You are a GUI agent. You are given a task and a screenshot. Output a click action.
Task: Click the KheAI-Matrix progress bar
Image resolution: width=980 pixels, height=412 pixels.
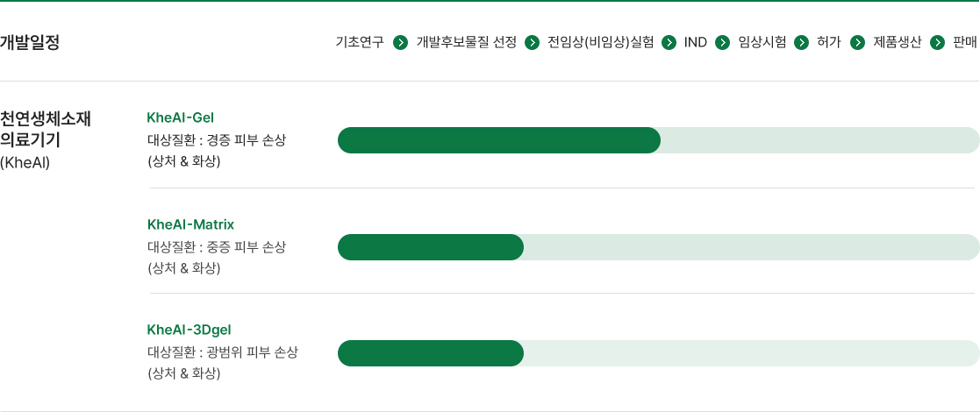tap(659, 247)
